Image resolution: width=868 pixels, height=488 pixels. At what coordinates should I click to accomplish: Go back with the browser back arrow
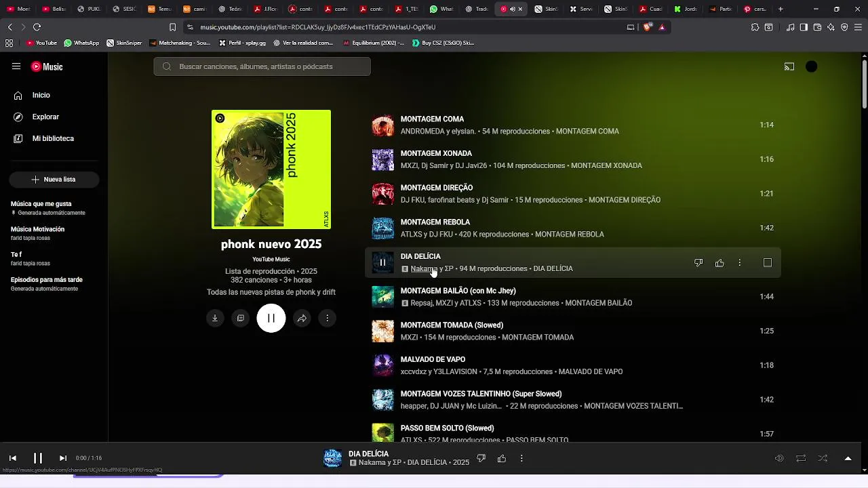click(x=10, y=27)
